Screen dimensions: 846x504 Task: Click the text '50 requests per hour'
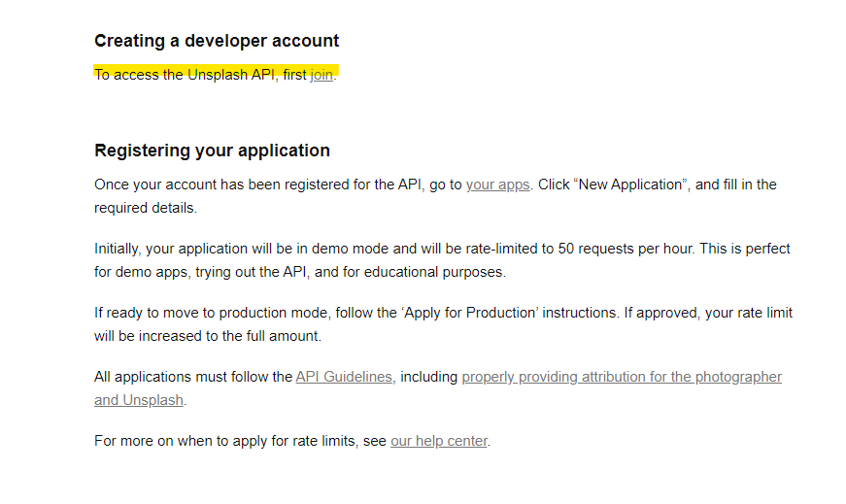click(x=625, y=249)
